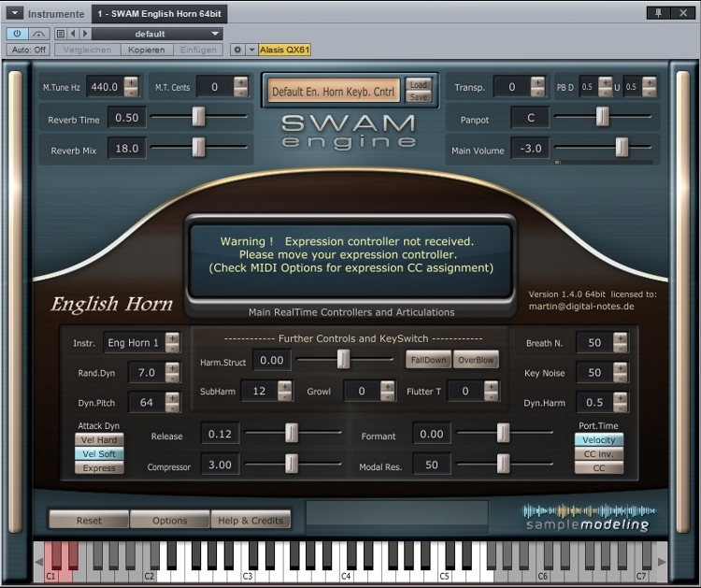
Task: Click the Formant slider handle
Action: [x=504, y=433]
